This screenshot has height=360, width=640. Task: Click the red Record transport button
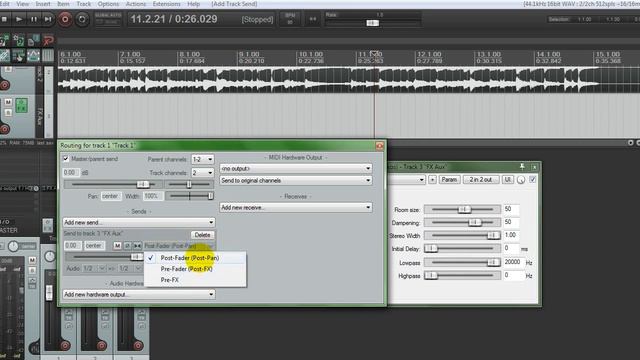[x=65, y=19]
